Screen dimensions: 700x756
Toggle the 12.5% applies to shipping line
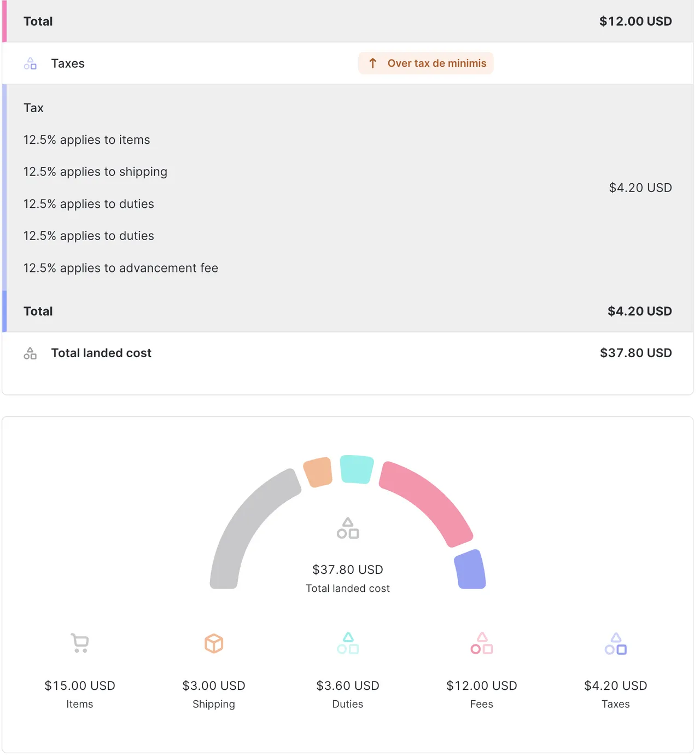(x=95, y=171)
